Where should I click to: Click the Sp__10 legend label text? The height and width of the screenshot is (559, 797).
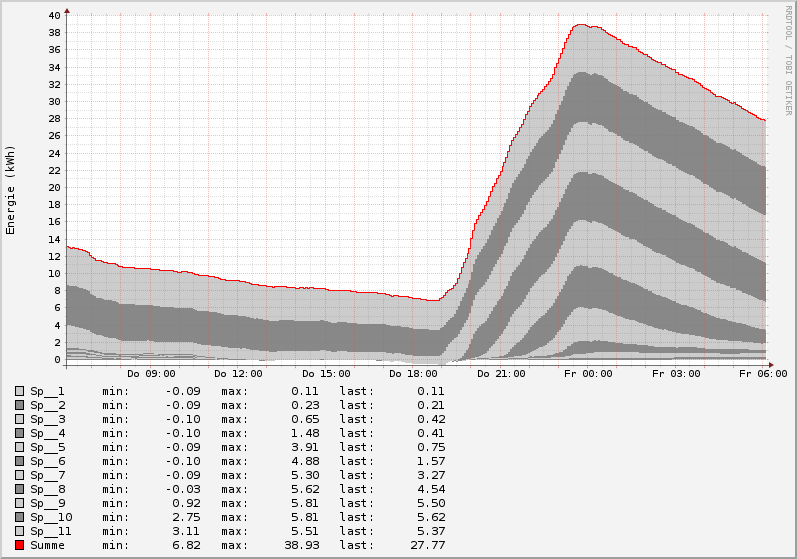[x=51, y=517]
